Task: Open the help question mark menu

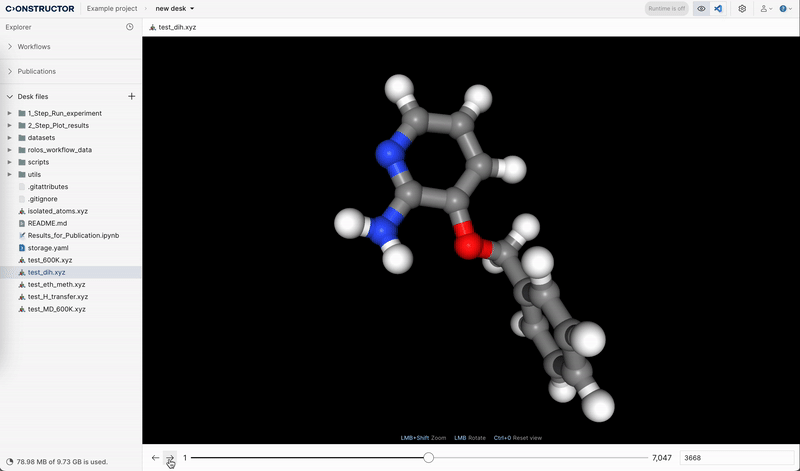Action: point(784,8)
